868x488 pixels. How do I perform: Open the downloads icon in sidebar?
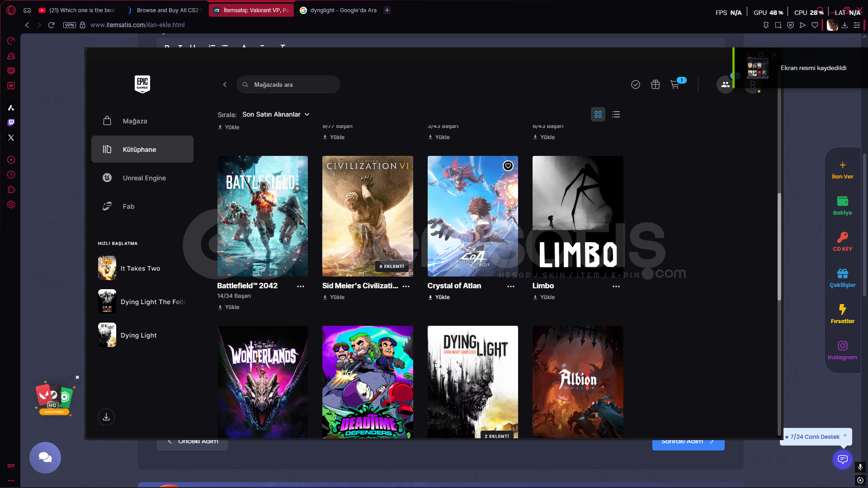106,417
